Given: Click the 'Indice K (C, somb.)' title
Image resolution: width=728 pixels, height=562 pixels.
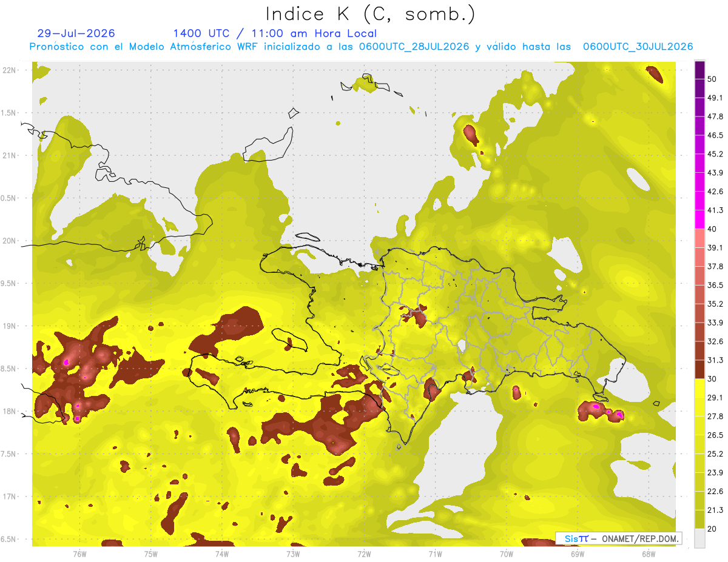Looking at the screenshot, I should 370,15.
